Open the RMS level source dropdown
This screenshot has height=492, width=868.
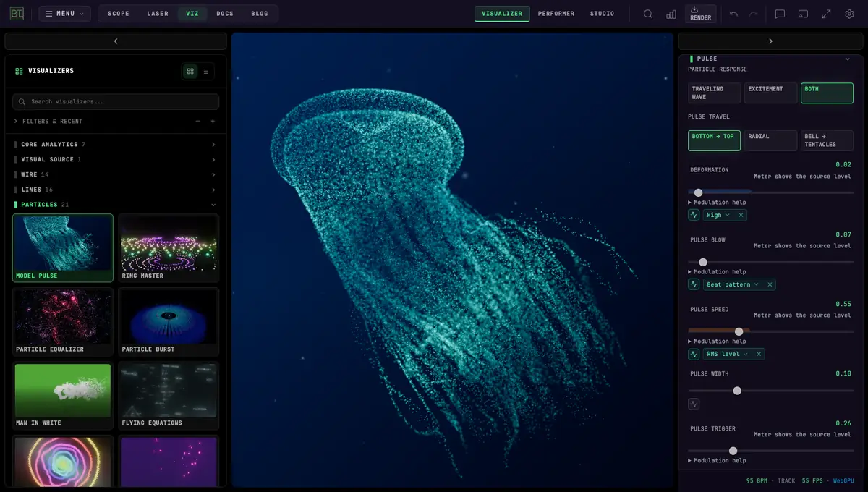point(726,354)
